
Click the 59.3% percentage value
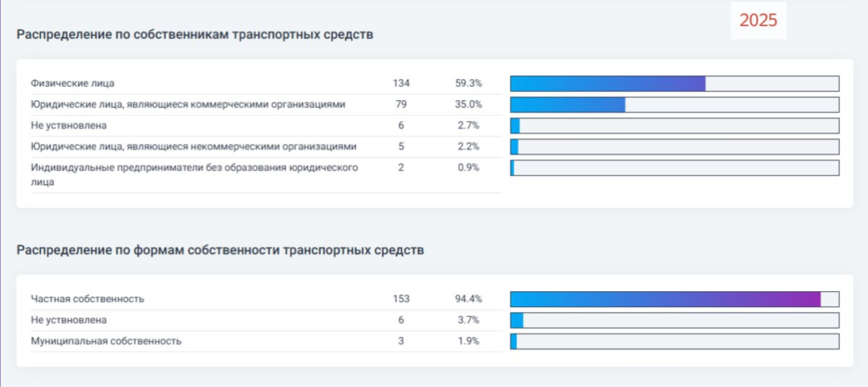[468, 84]
